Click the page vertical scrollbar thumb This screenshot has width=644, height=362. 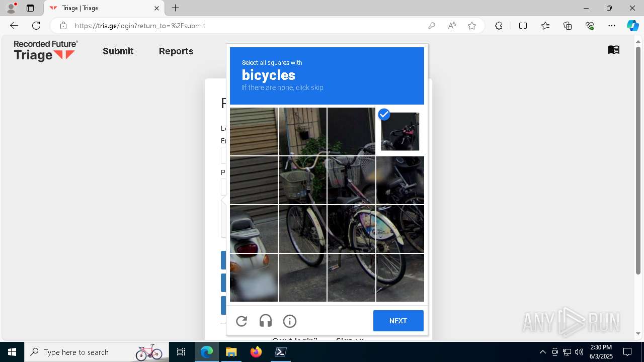[x=638, y=160]
